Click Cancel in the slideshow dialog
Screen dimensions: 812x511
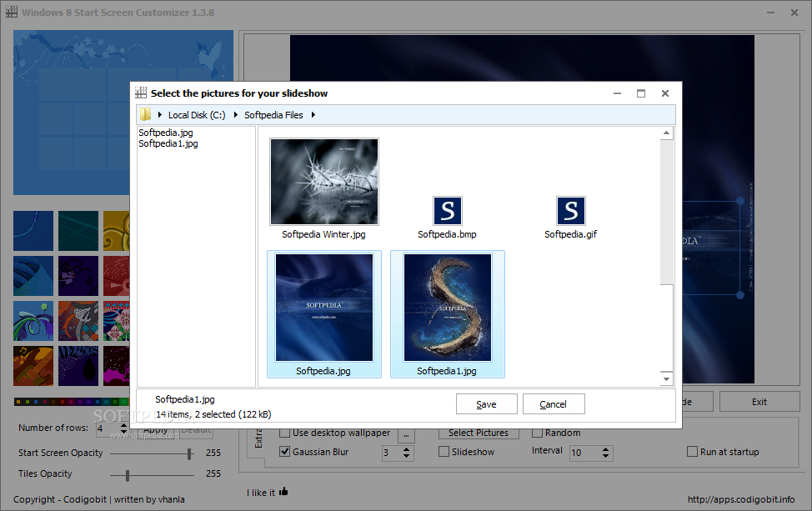pyautogui.click(x=554, y=404)
